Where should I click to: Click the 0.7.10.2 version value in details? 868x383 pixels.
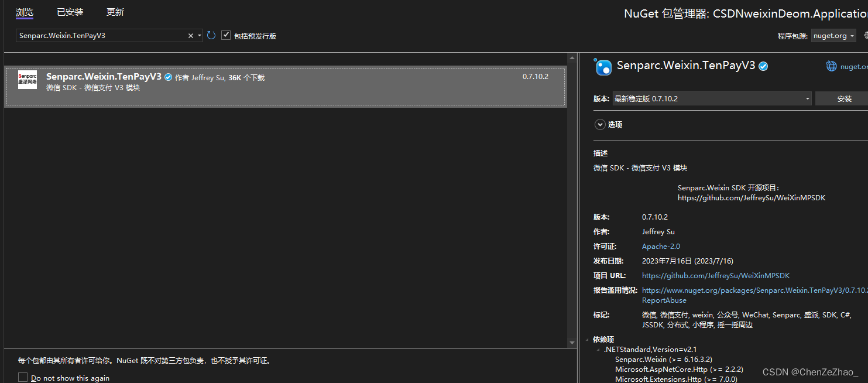(655, 217)
